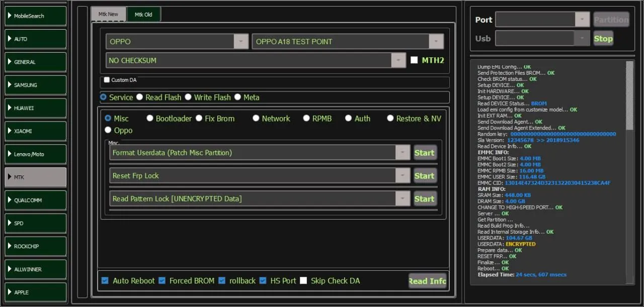Screen dimensions: 644x307
Task: Open the HUAWEI sidebar module
Action: click(36, 108)
